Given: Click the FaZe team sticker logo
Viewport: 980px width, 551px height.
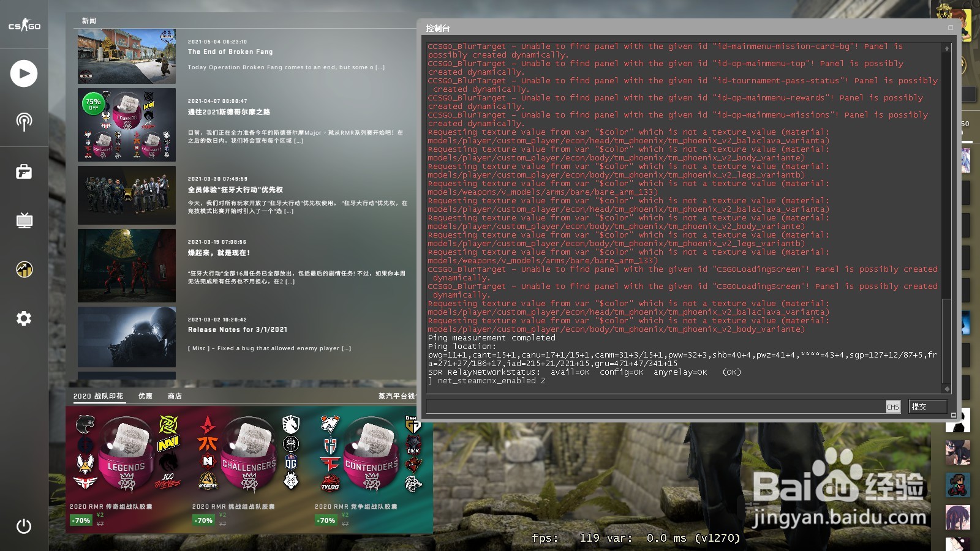Looking at the screenshot, I should click(330, 463).
